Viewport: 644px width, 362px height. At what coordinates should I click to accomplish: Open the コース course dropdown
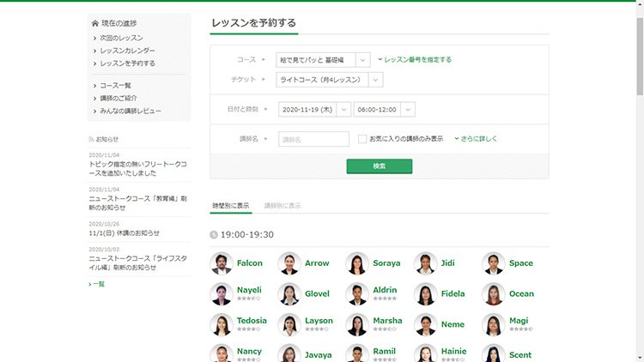pos(323,60)
